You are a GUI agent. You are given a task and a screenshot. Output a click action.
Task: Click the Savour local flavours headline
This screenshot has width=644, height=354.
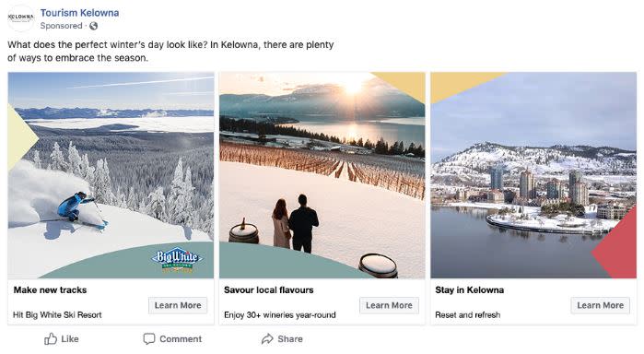[269, 290]
